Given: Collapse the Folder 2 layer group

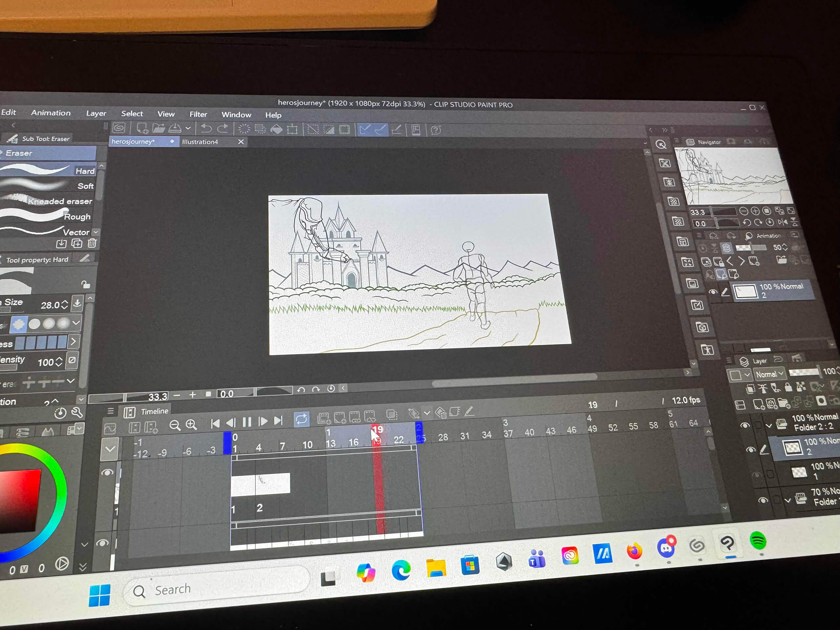Looking at the screenshot, I should coord(768,426).
